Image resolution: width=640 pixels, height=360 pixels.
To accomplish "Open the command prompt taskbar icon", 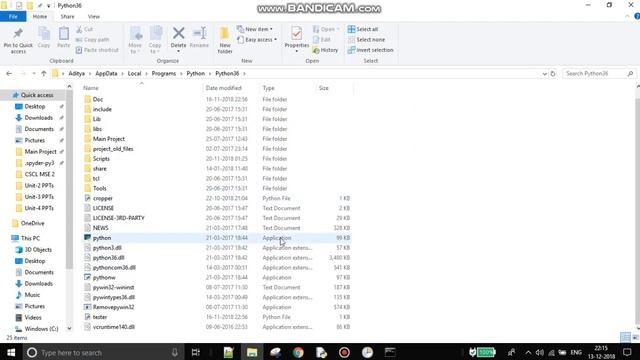I will point(390,352).
